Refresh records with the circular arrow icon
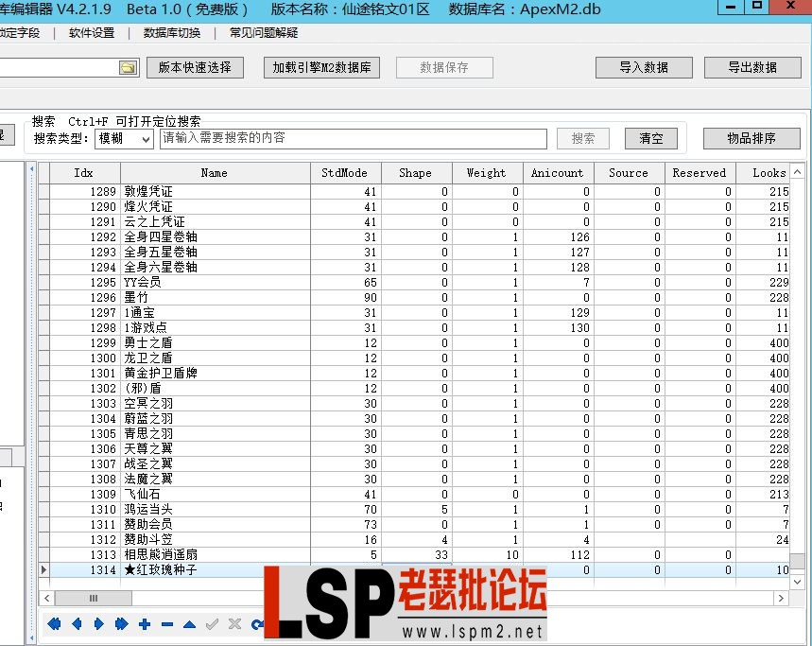812x646 pixels. point(255,622)
